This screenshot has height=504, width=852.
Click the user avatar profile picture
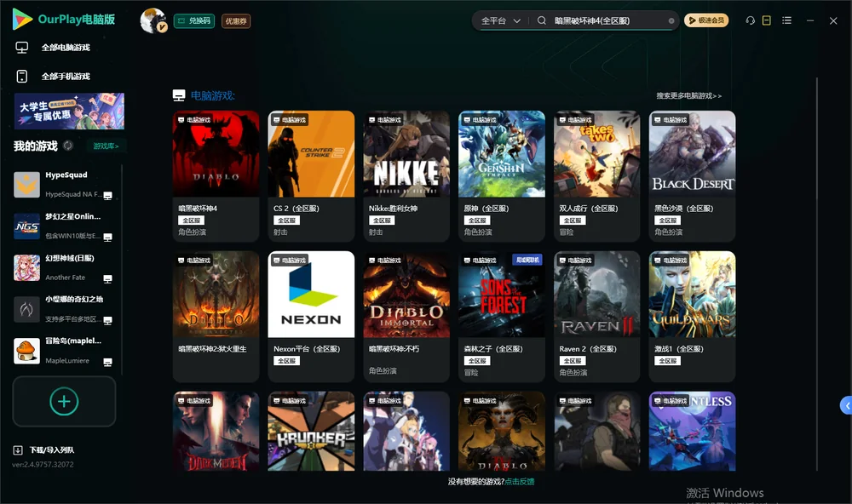(153, 20)
